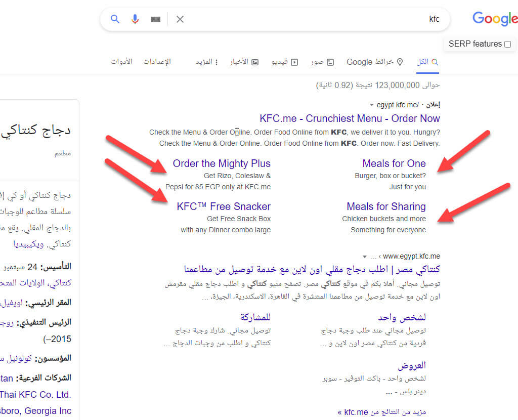Click the Google logo
This screenshot has height=420, width=518.
point(495,19)
